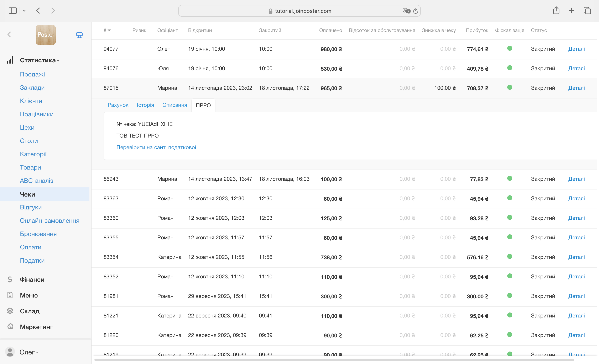Screen dimensions: 599x364
Task: Open Маркетинг section with pie icon
Action: coord(10,327)
